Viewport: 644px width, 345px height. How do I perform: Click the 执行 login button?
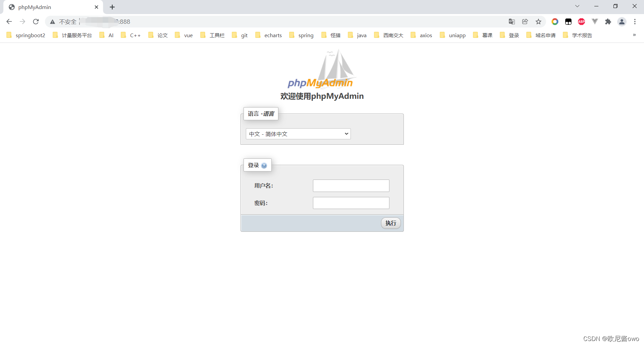point(391,223)
